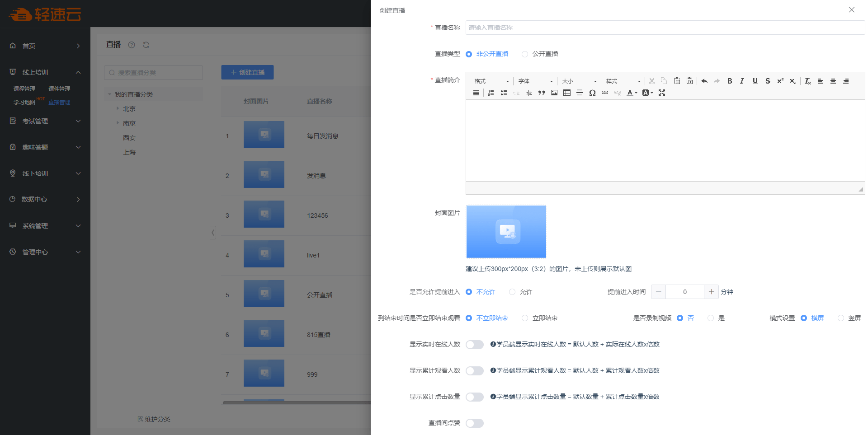This screenshot has width=868, height=435.
Task: Increase the early entry time by one minute
Action: (711, 292)
